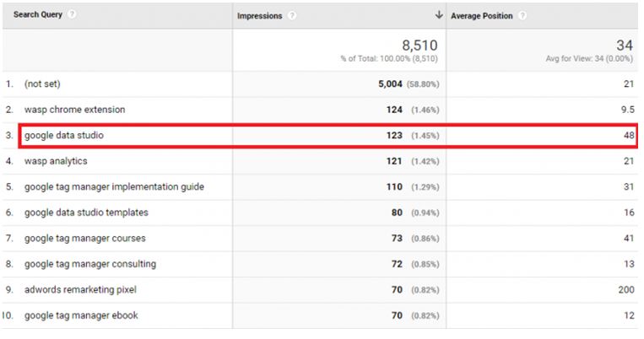Open "wasp chrome extension" query

click(75, 110)
